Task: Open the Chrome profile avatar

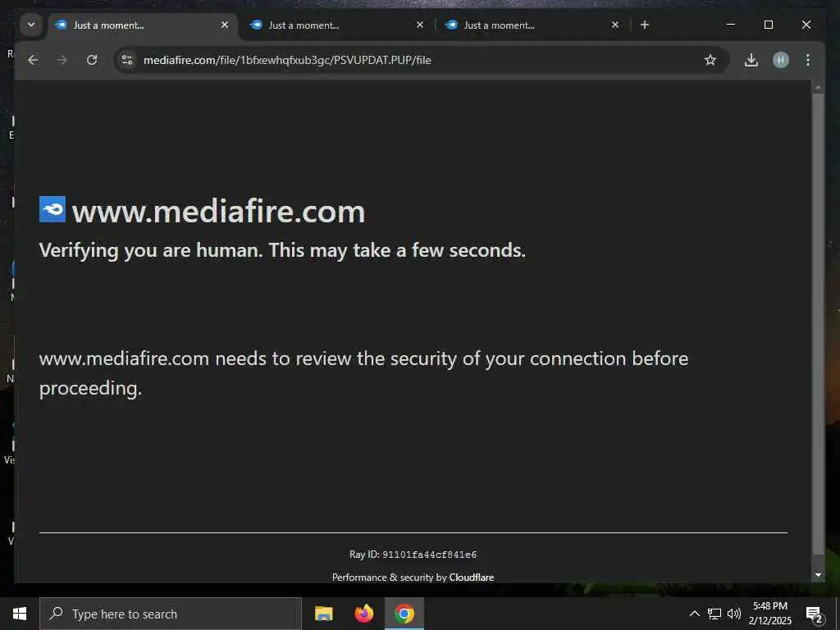Action: click(x=781, y=60)
